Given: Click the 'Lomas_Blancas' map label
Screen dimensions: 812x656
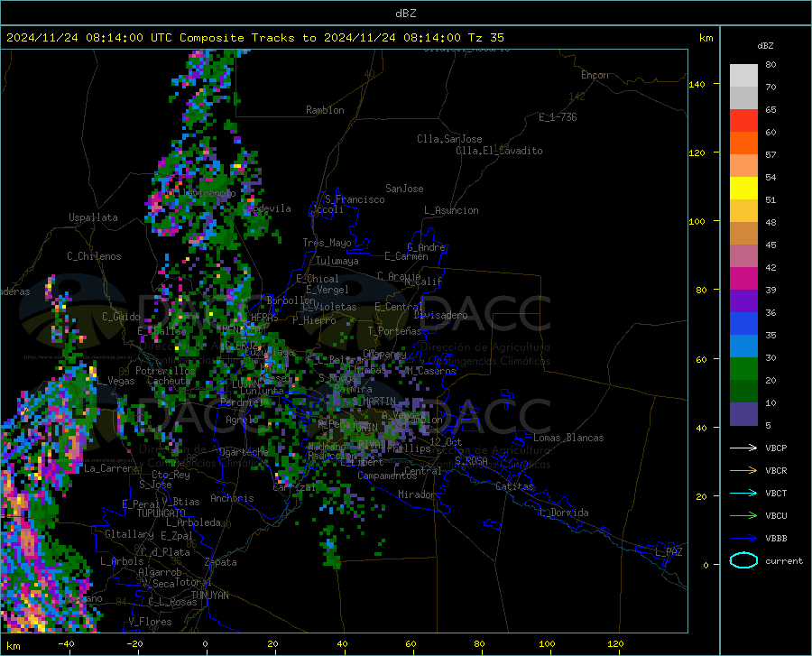Looking at the screenshot, I should tap(568, 438).
